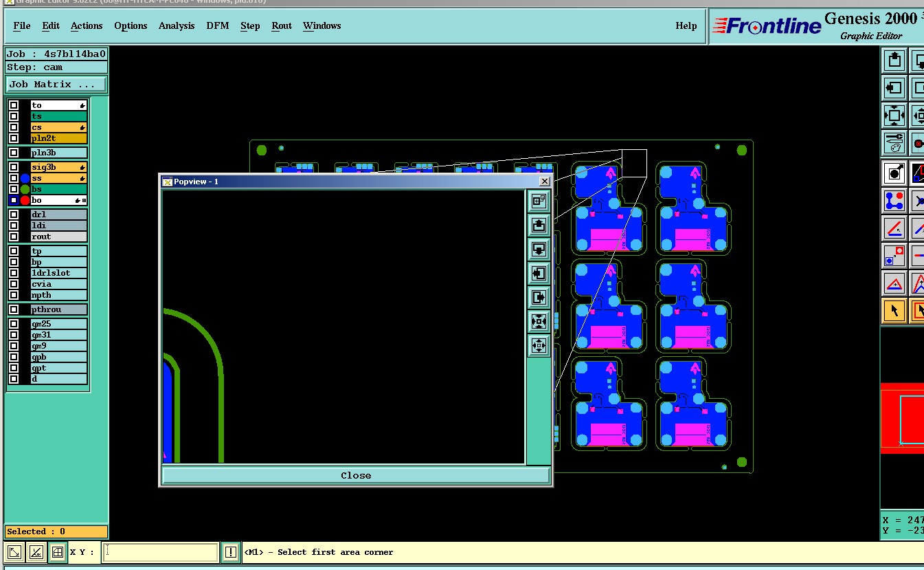Click Popview's top linked-windows icon
This screenshot has width=924, height=570.
(x=539, y=201)
